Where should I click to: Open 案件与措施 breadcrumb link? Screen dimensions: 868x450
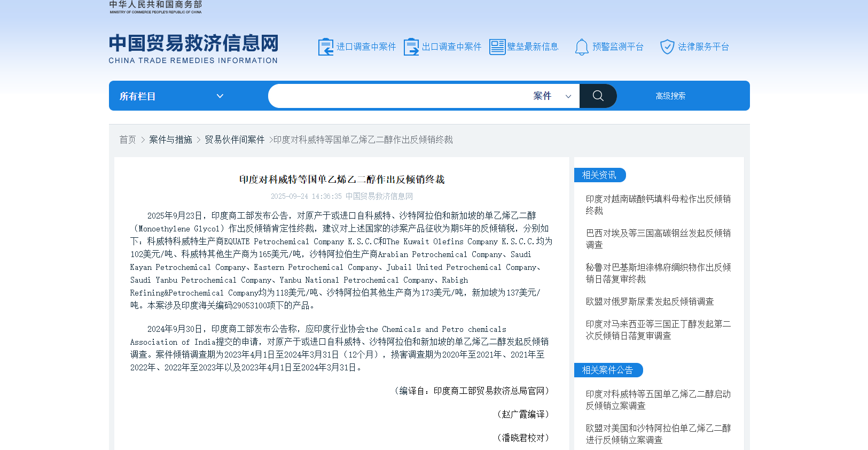(170, 139)
